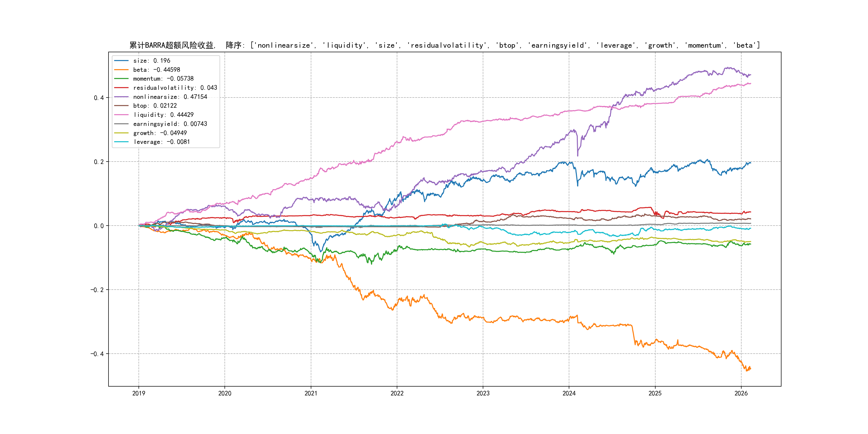The height and width of the screenshot is (434, 868).
Task: Click the 2022 x-axis tick label
Action: click(397, 393)
